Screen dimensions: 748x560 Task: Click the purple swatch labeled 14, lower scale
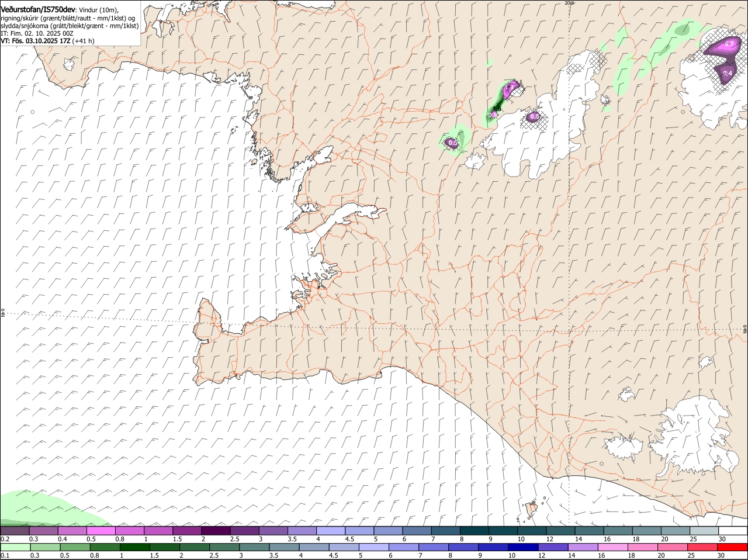(x=583, y=547)
